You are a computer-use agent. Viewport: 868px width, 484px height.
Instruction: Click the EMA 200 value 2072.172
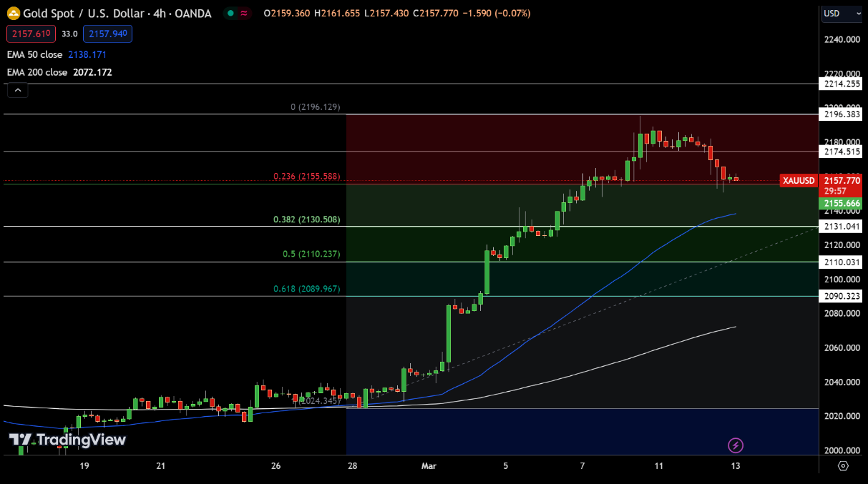pyautogui.click(x=92, y=72)
